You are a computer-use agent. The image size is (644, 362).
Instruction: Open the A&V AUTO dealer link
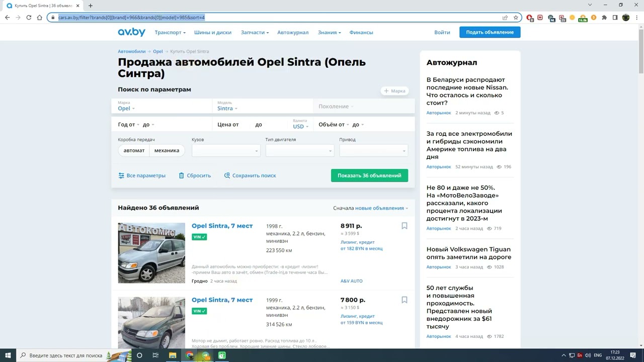(352, 281)
